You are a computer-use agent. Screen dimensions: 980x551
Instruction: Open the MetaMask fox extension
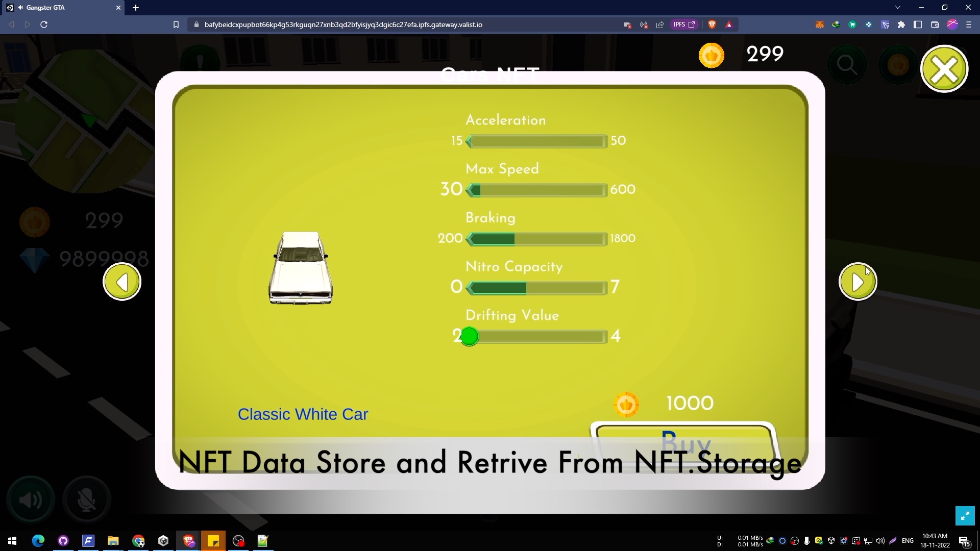click(820, 24)
